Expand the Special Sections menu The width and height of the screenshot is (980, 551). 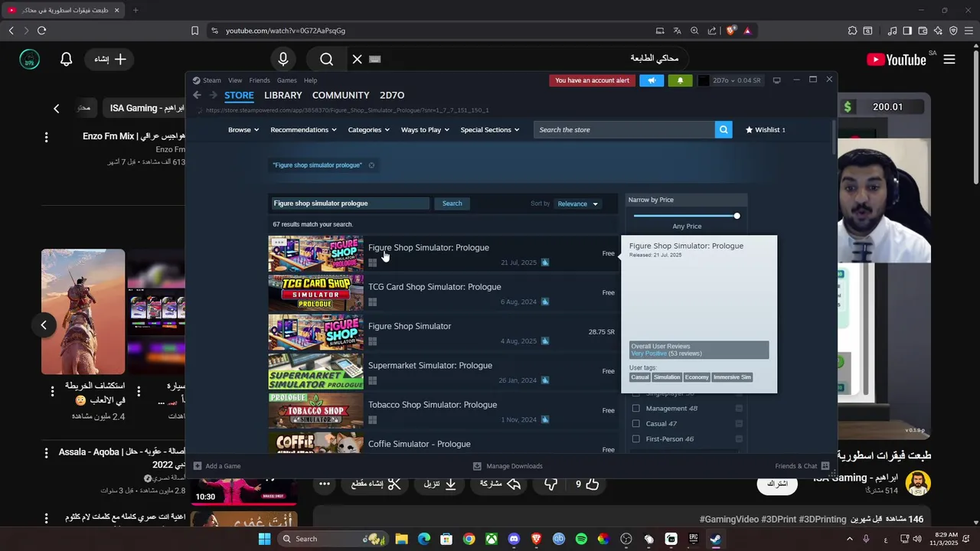[489, 130]
